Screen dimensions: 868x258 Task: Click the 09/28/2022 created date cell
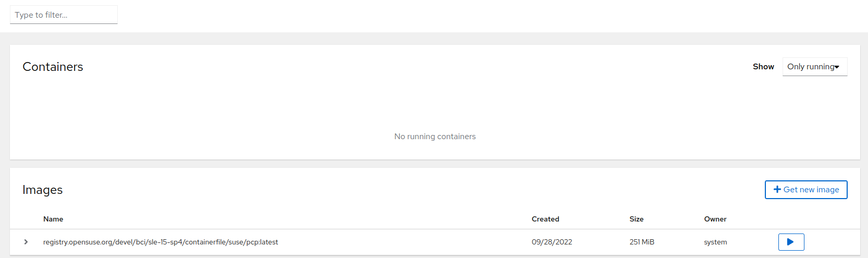[x=552, y=242]
